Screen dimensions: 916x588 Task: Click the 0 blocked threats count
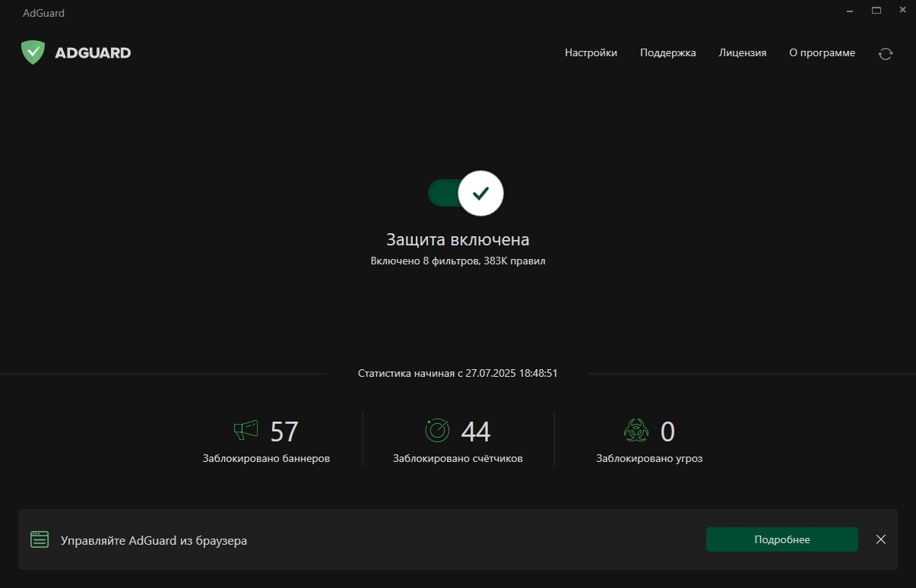click(667, 432)
